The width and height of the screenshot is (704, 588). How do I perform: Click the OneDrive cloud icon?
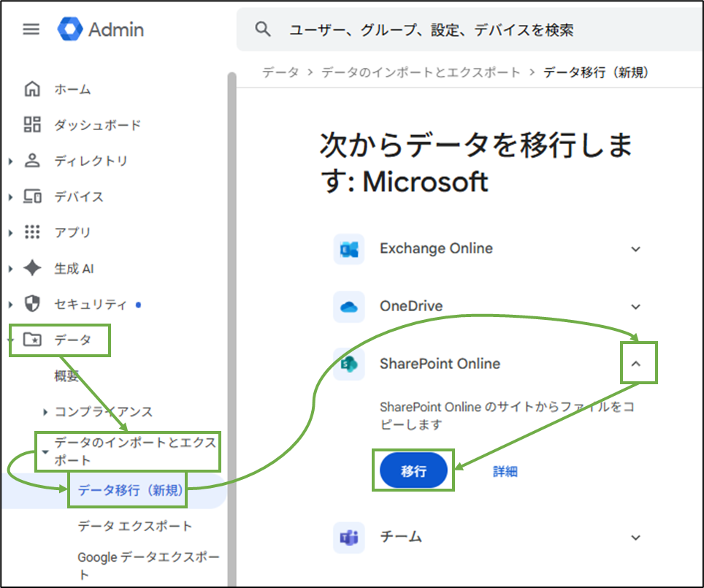349,307
